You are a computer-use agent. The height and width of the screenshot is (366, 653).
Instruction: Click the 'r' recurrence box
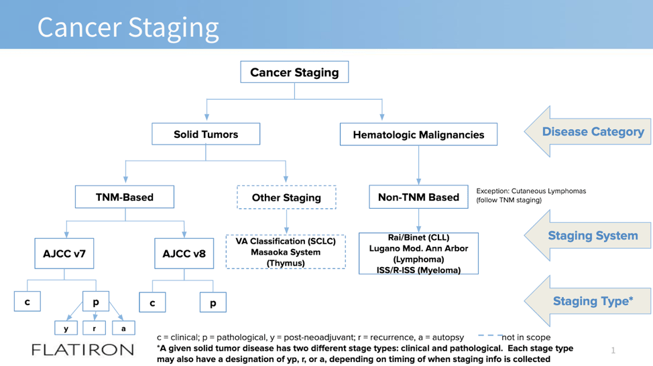point(94,328)
